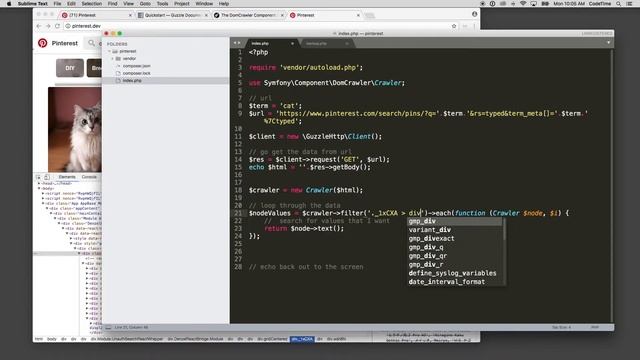640x360 pixels.
Task: Close the index.php editor tab
Action: 292,43
